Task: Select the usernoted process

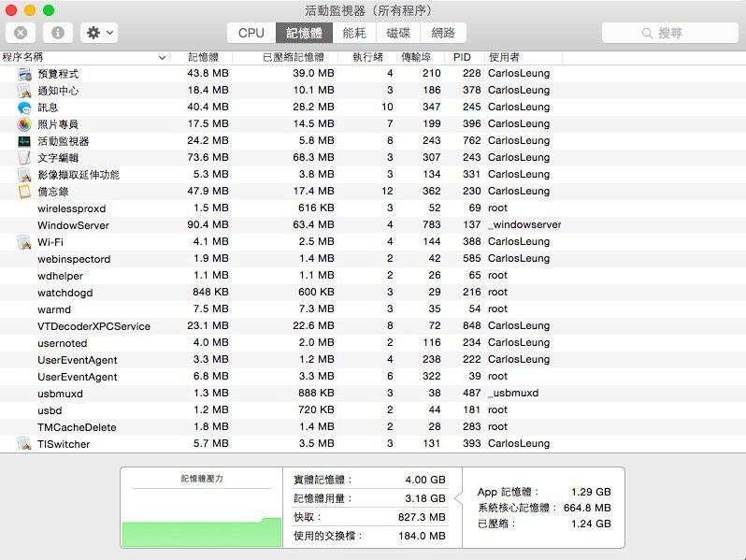Action: click(x=373, y=342)
